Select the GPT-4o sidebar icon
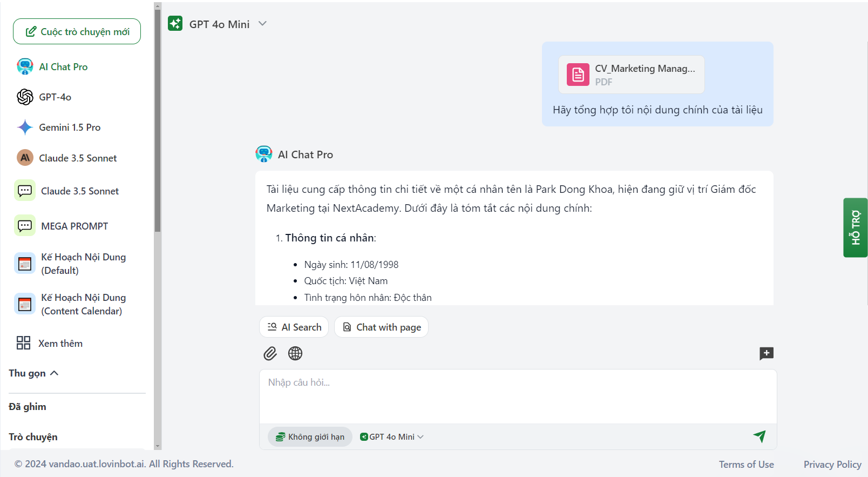 pyautogui.click(x=25, y=97)
